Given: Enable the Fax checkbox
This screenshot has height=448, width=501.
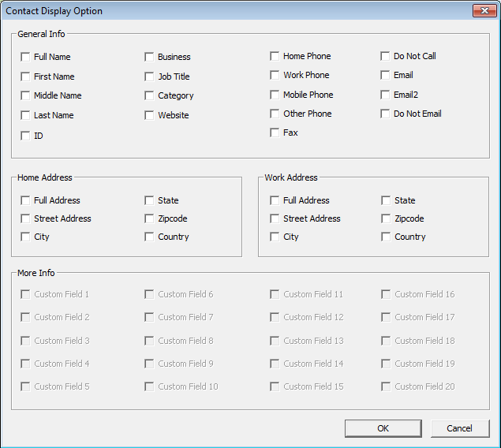Looking at the screenshot, I should (275, 133).
